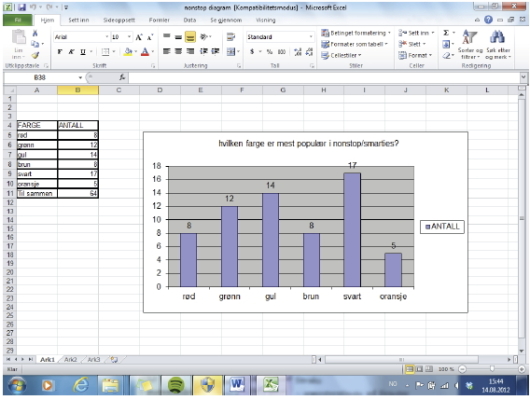Toggle align text right
This screenshot has width=530, height=400.
click(x=190, y=51)
